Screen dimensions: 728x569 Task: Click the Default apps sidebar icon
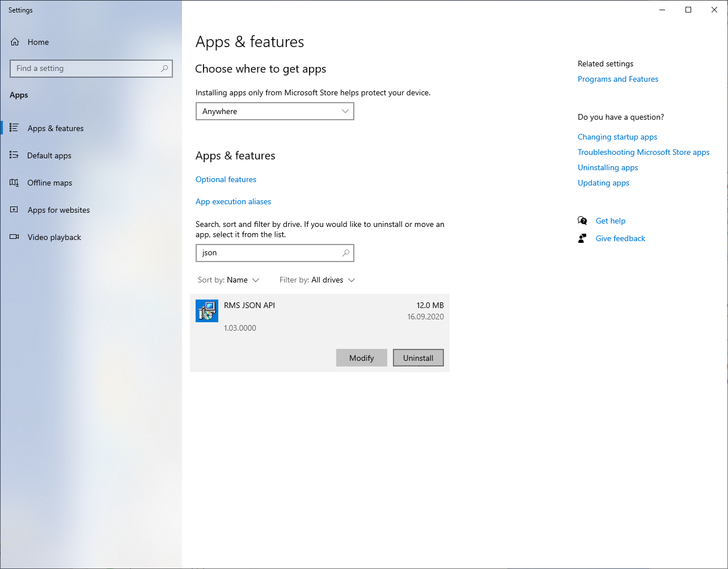[15, 155]
